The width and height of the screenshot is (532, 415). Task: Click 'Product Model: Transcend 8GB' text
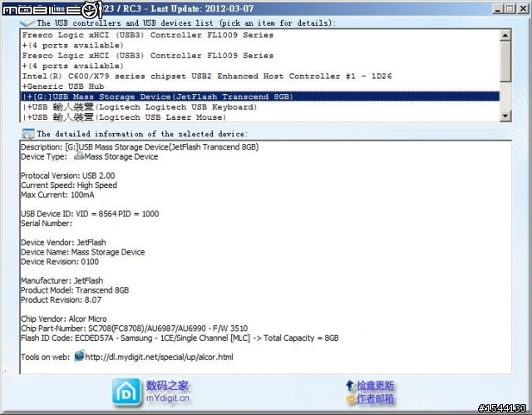click(75, 290)
